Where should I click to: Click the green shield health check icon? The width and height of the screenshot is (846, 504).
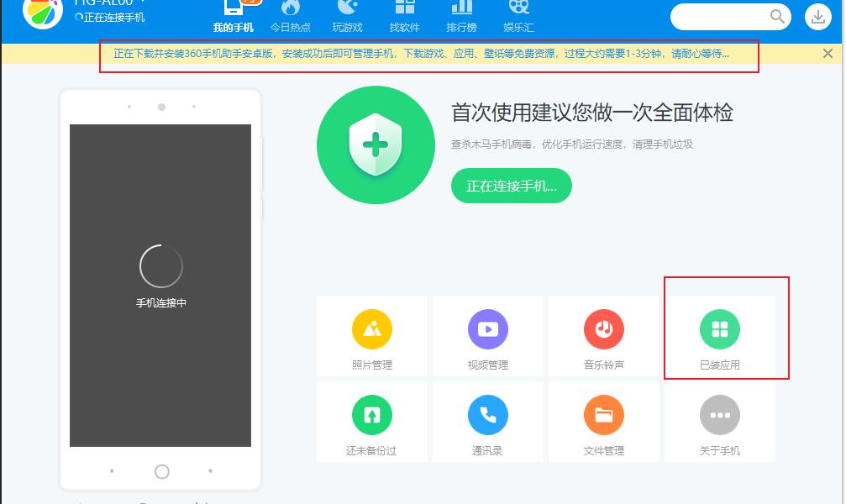[376, 144]
